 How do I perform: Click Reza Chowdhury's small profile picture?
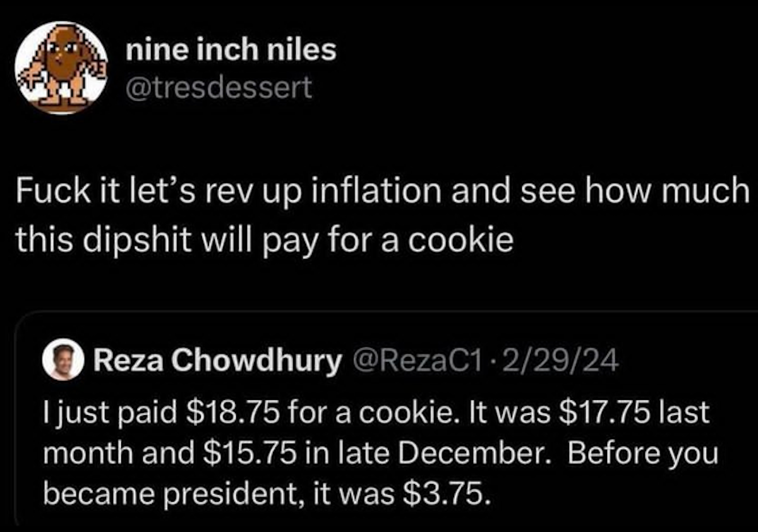[63, 361]
